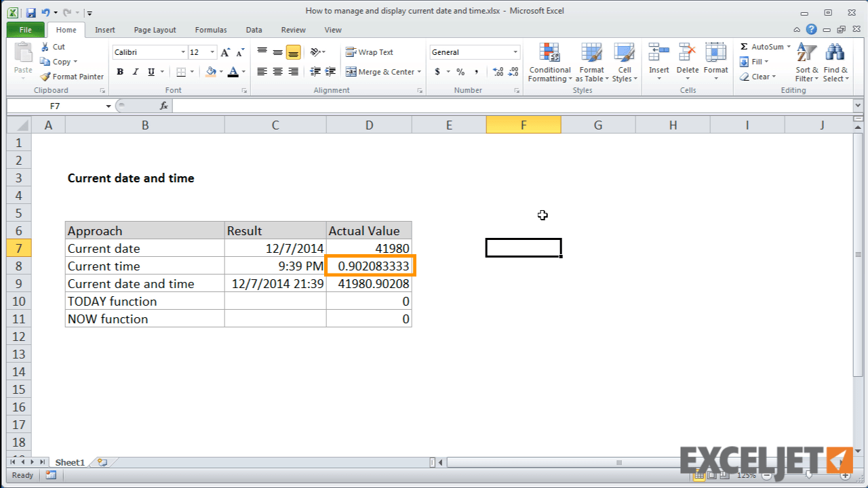
Task: Switch to the Formulas ribbon tab
Action: click(x=210, y=30)
